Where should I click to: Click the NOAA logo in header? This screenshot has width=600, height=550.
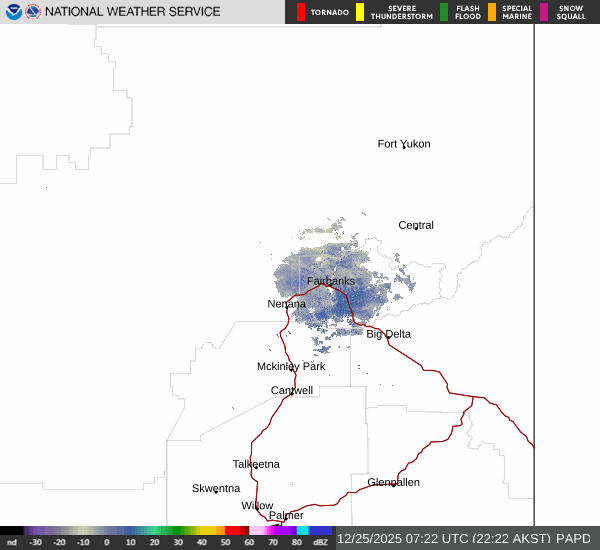pos(13,12)
